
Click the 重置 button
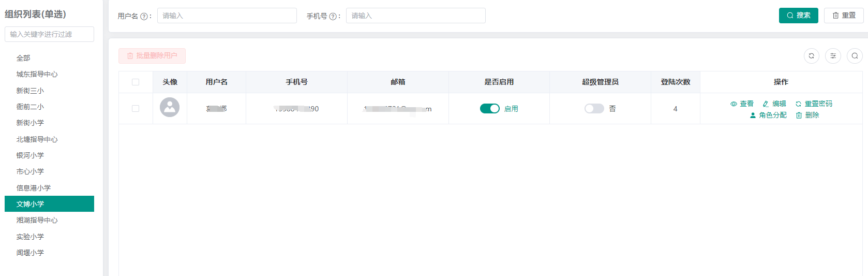pos(844,16)
